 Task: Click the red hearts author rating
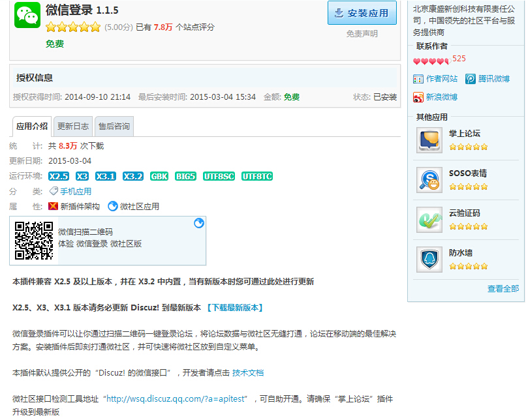431,61
